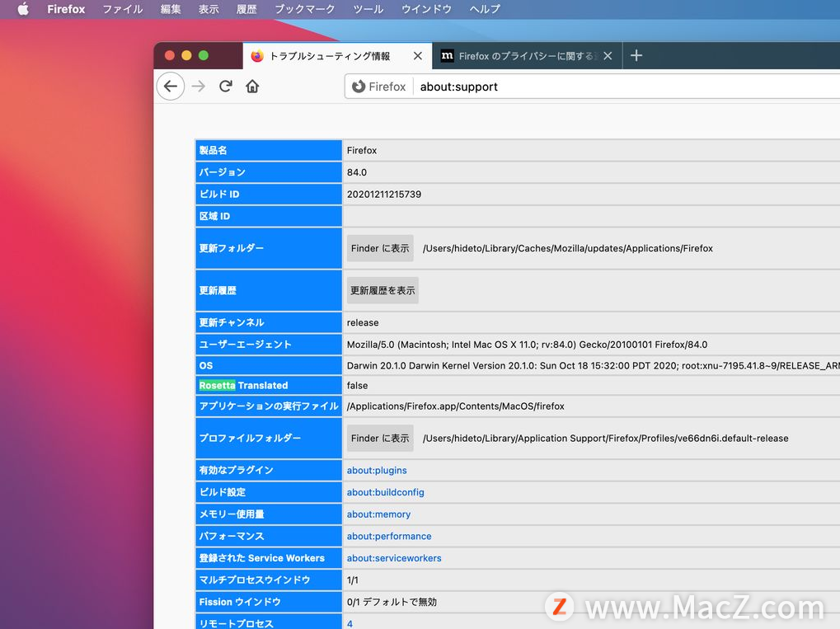The width and height of the screenshot is (840, 629).
Task: Click the Mozilla/5.0 user agent string
Action: [x=527, y=345]
